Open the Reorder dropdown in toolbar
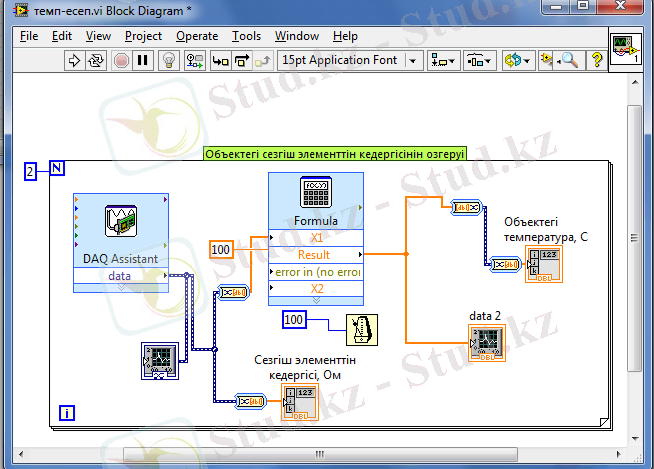This screenshot has width=654, height=469. 517,60
